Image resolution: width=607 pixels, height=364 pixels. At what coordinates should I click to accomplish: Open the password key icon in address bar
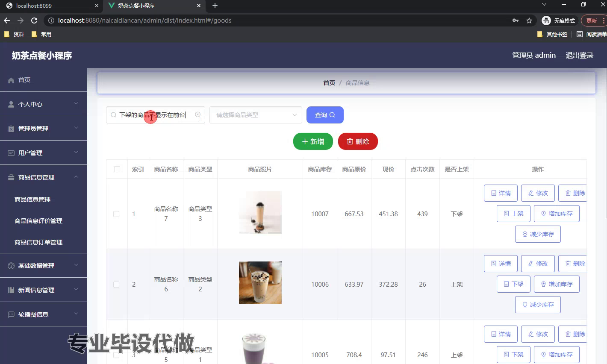516,21
